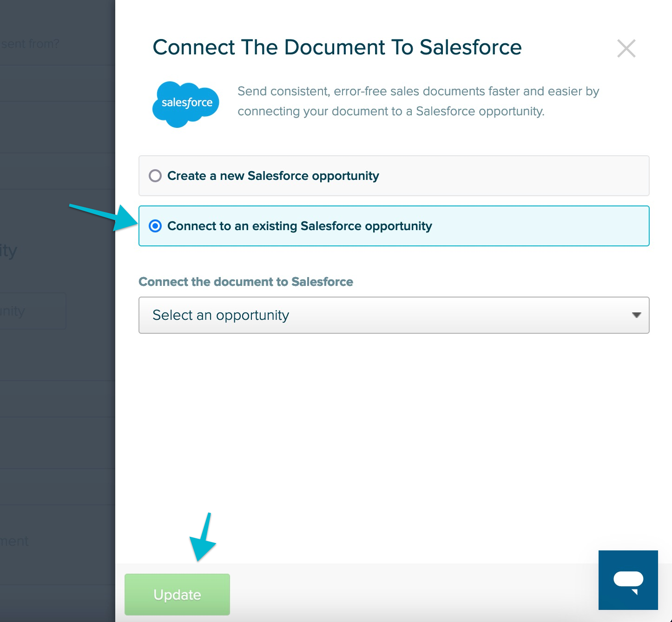Open the chat support widget icon
Image resolution: width=672 pixels, height=622 pixels.
coord(628,580)
